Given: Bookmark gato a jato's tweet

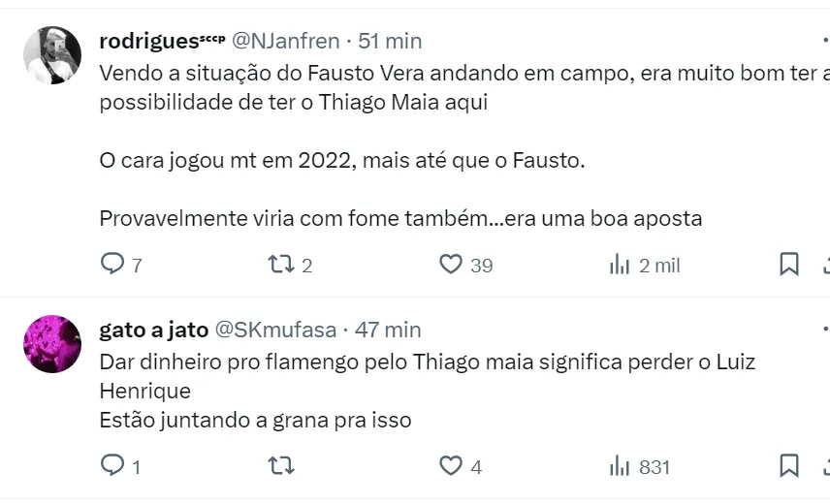Looking at the screenshot, I should click(x=789, y=466).
